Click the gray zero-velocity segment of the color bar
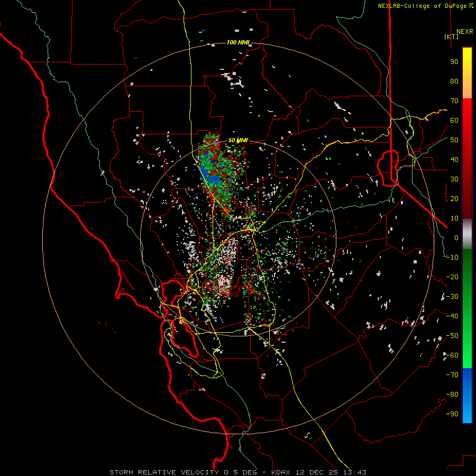Viewport: 476px width, 476px height. click(x=467, y=234)
